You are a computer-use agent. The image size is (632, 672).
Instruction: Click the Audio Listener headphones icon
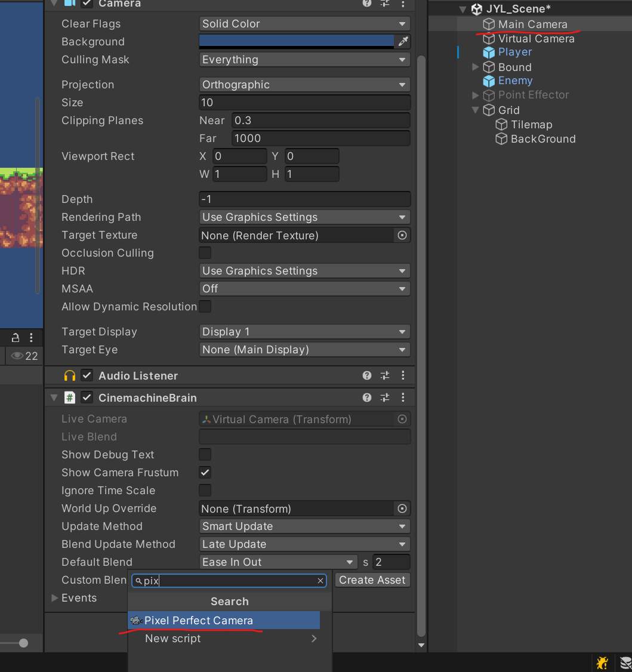point(69,376)
